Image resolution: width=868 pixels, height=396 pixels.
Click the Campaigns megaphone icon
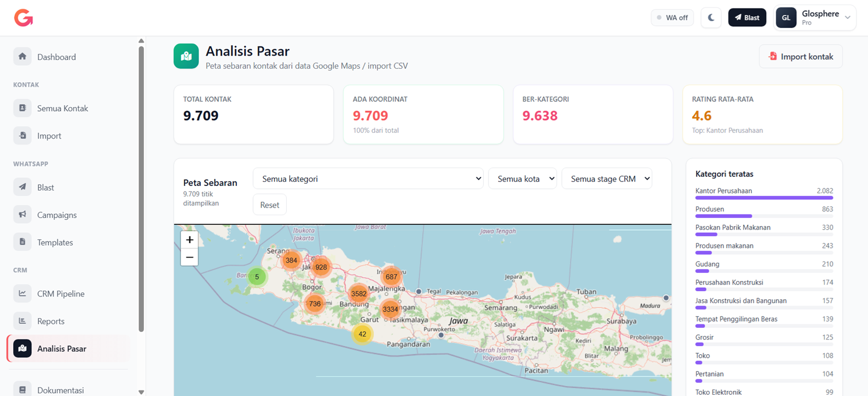(22, 215)
